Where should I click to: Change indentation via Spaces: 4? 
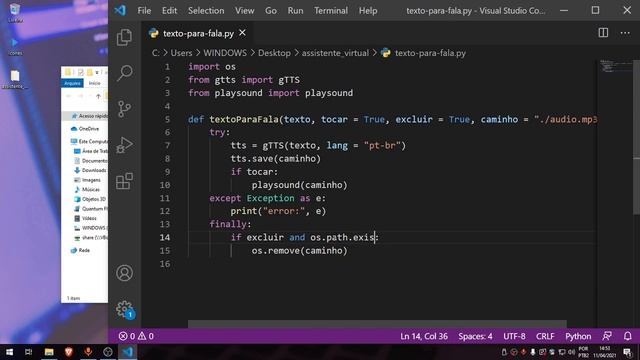coord(475,336)
